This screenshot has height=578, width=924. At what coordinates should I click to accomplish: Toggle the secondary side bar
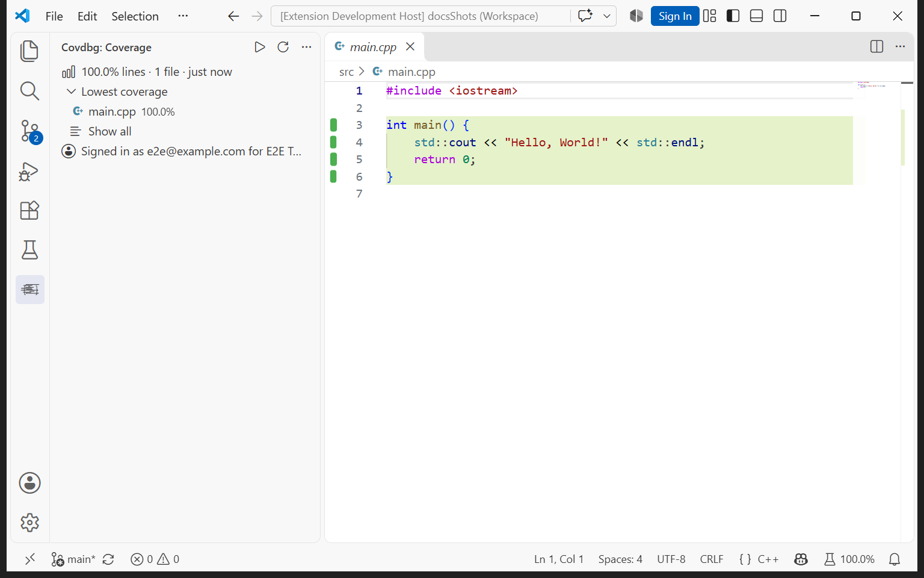tap(780, 16)
